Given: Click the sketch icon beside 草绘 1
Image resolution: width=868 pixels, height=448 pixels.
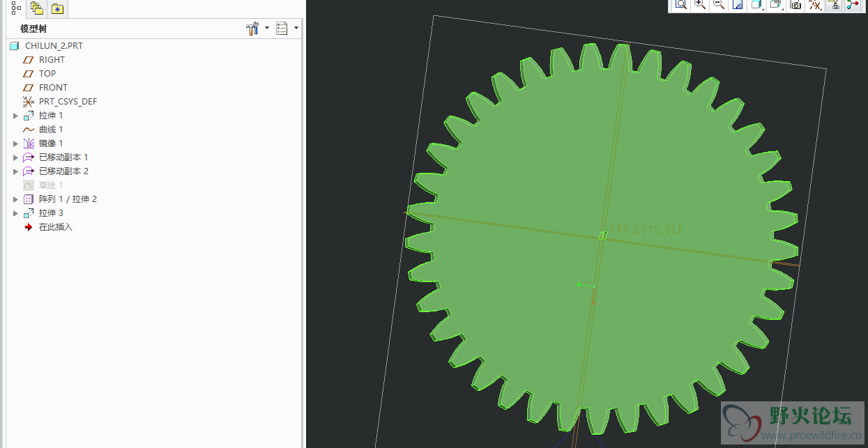Looking at the screenshot, I should (x=29, y=185).
